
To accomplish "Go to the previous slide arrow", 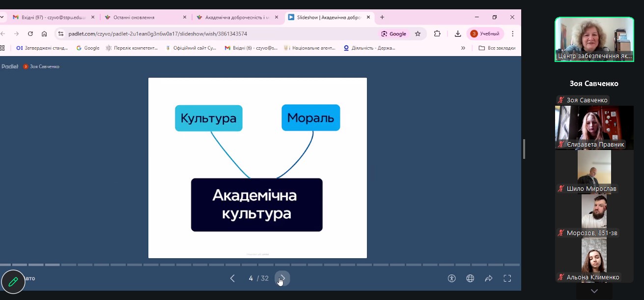I will pyautogui.click(x=232, y=278).
